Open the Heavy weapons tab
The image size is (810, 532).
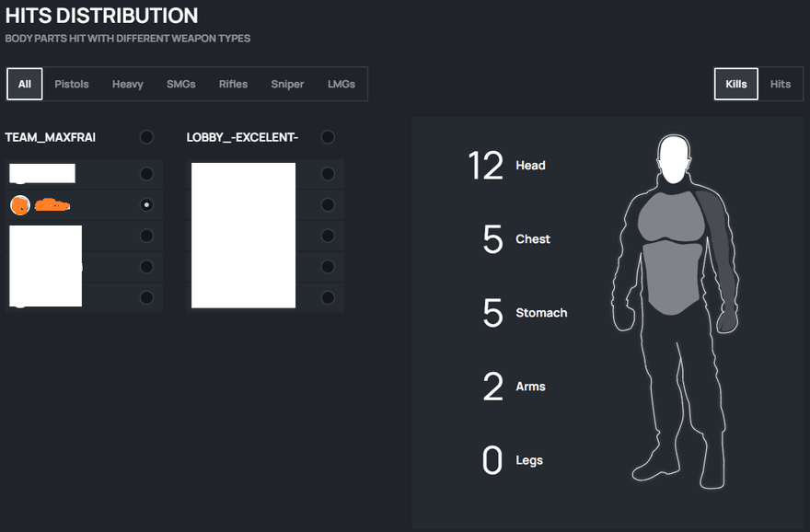(x=128, y=84)
